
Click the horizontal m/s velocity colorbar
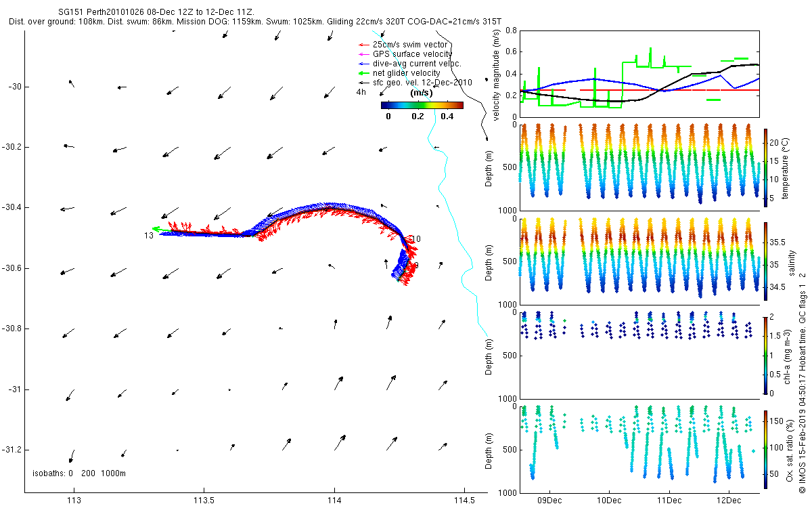click(x=422, y=105)
